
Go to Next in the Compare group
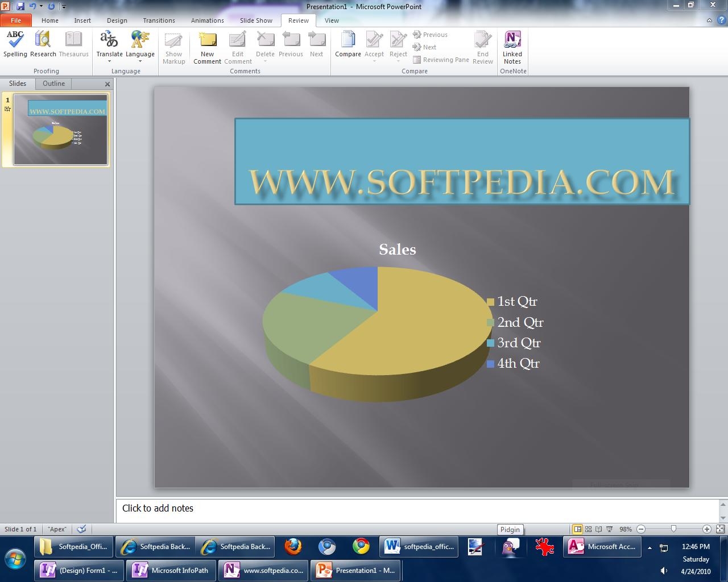[x=425, y=47]
